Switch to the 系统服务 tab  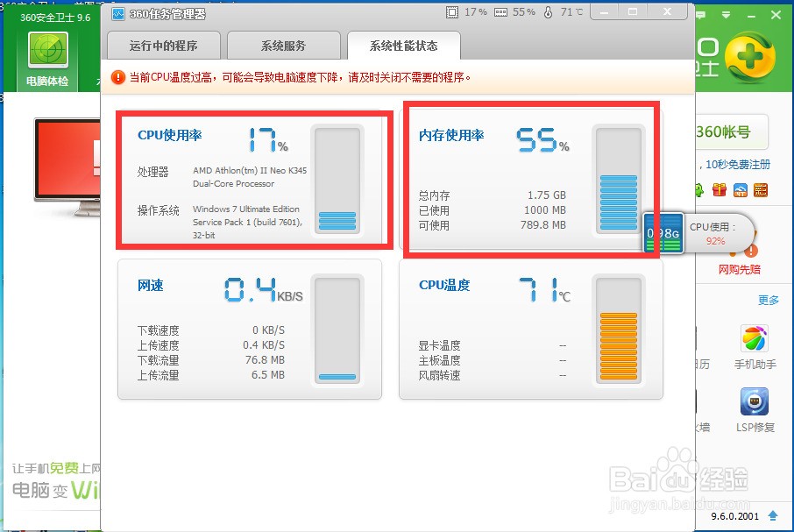284,46
